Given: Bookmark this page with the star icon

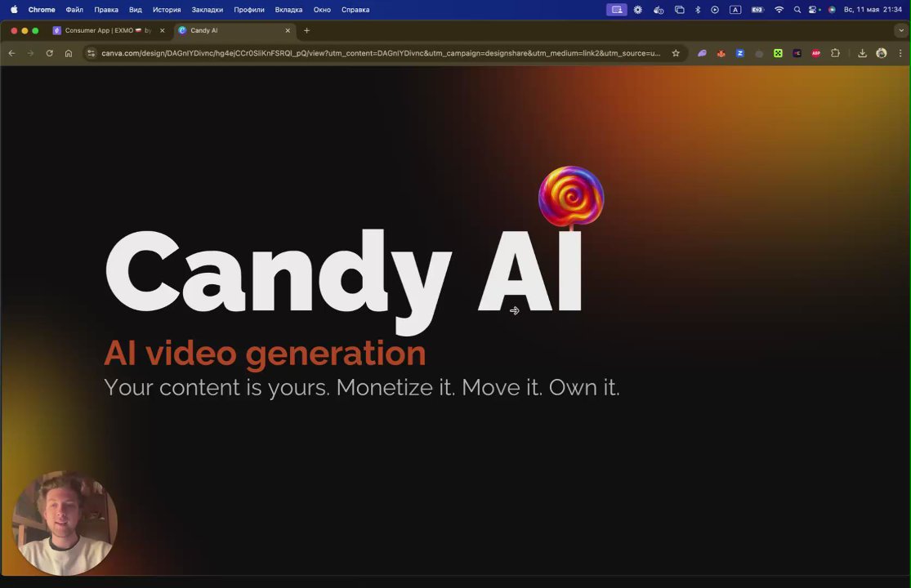Looking at the screenshot, I should (676, 53).
